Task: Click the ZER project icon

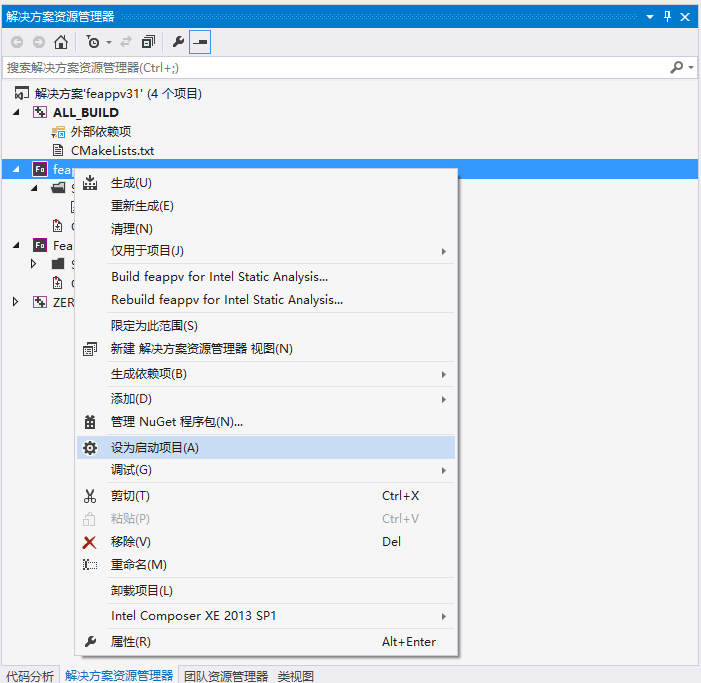Action: pos(40,302)
